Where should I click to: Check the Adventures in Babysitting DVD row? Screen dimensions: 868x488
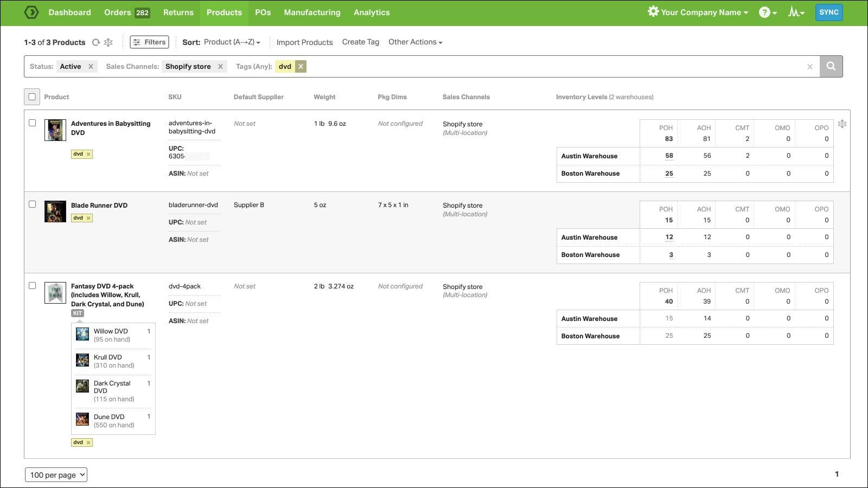[32, 123]
